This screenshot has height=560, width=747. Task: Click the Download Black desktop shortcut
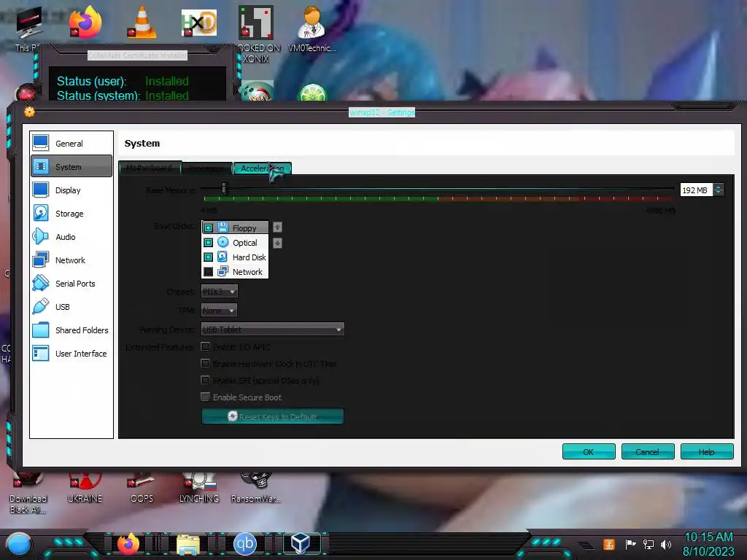pyautogui.click(x=28, y=494)
